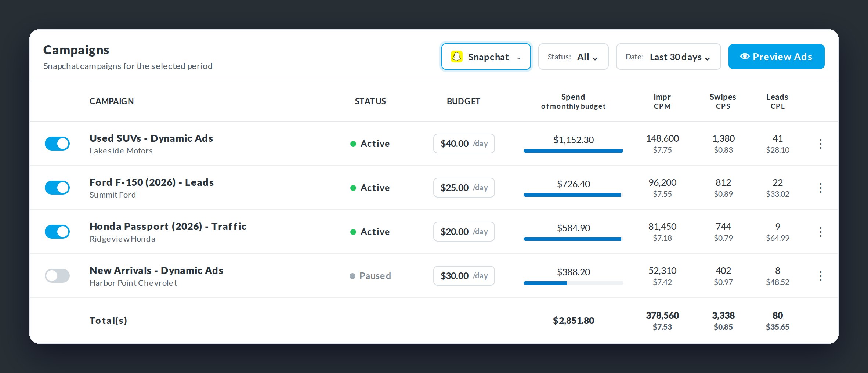Edit the $25.00 /day budget field

464,188
